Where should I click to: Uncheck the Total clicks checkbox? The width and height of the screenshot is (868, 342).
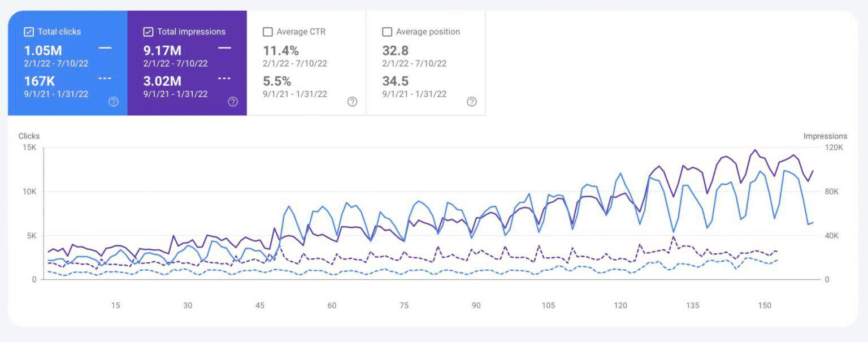(x=28, y=31)
